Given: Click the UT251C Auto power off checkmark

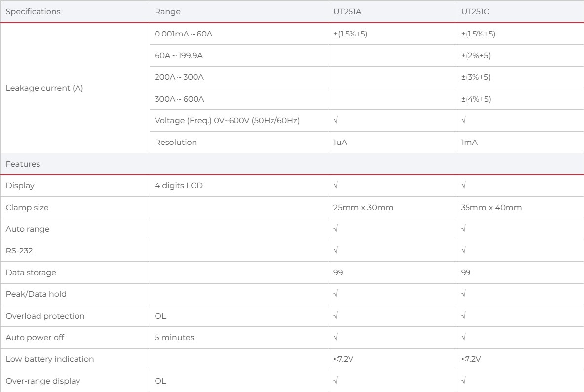Looking at the screenshot, I should 464,337.
